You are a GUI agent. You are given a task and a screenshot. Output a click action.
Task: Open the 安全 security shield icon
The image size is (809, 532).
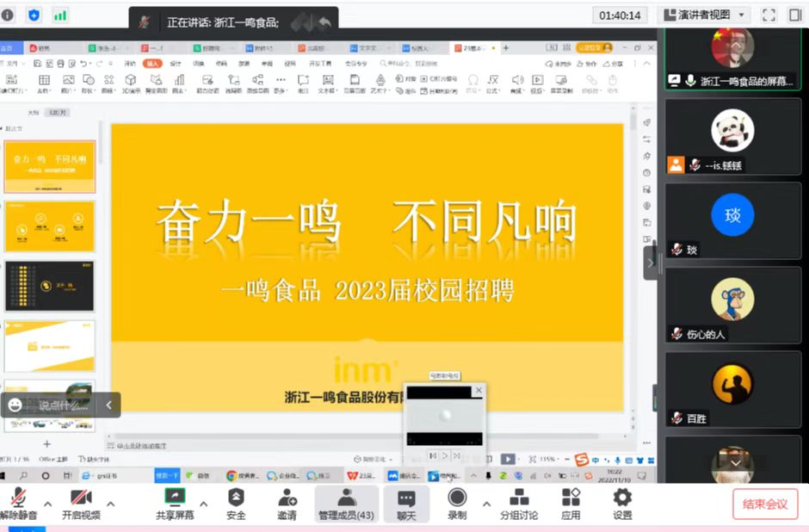pyautogui.click(x=236, y=503)
